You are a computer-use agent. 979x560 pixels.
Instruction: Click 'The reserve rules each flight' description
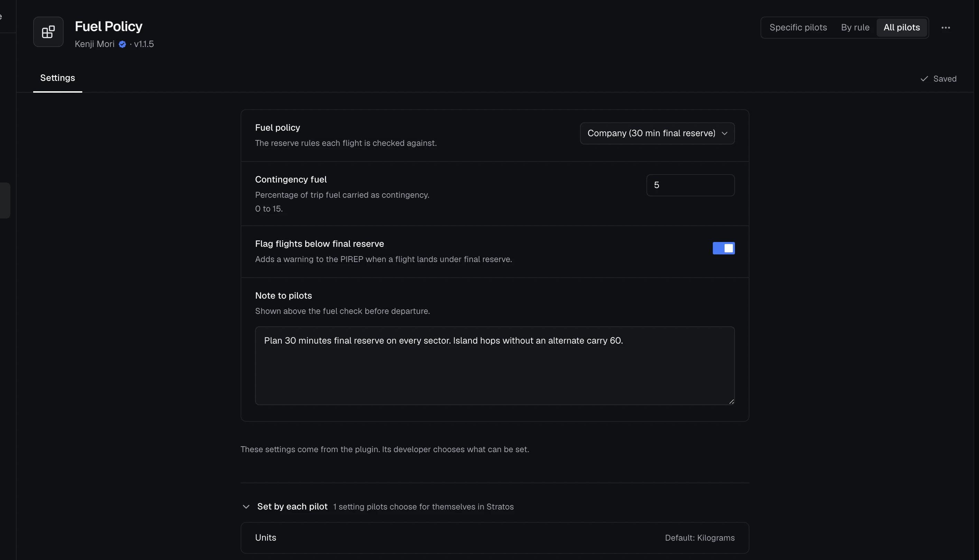(x=346, y=143)
